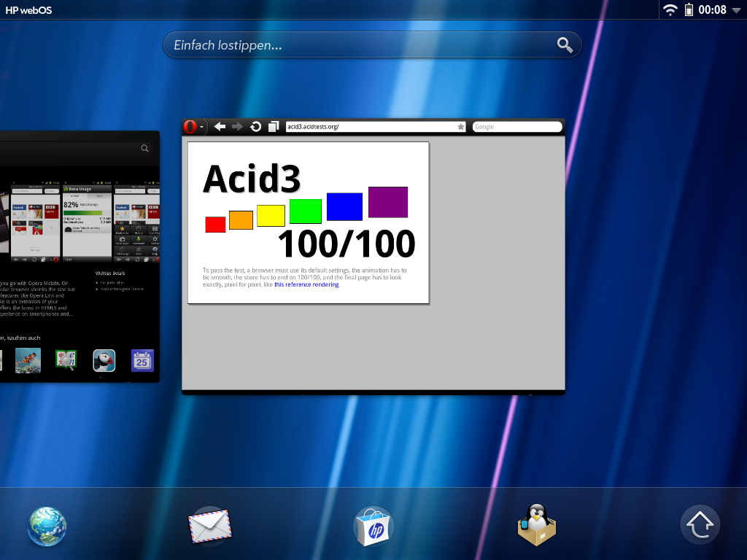Select the acid3.acidtests.org/ address field
Screen dimensions: 747x560
(376, 127)
